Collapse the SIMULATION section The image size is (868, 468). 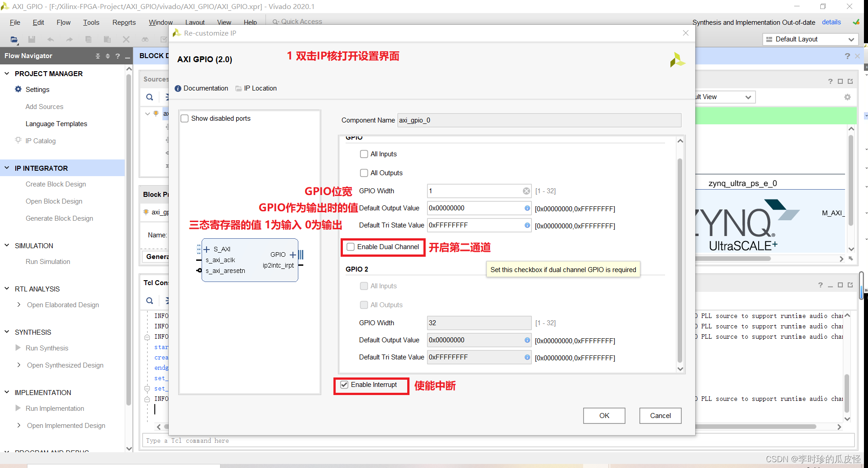coord(7,245)
